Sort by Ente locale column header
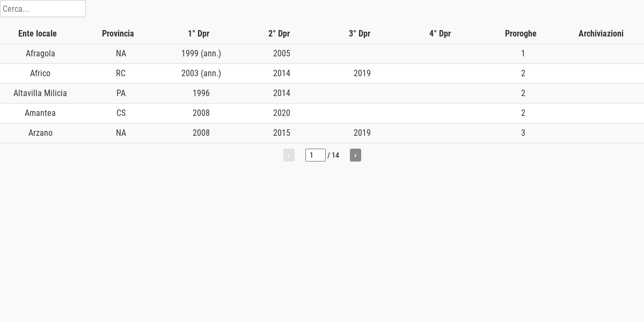The height and width of the screenshot is (322, 644). click(38, 33)
